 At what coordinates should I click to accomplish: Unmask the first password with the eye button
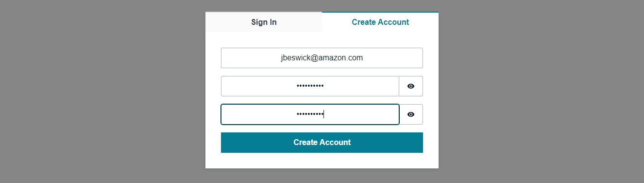(x=411, y=86)
